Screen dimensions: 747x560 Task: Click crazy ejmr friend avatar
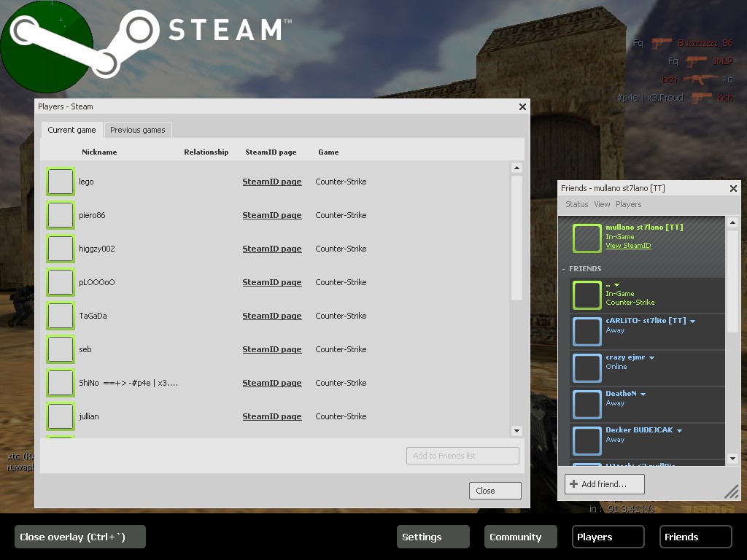coord(587,368)
